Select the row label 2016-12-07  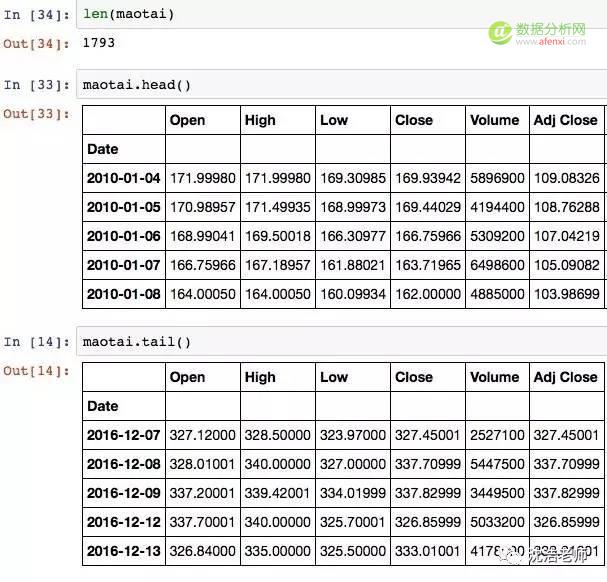(x=123, y=435)
